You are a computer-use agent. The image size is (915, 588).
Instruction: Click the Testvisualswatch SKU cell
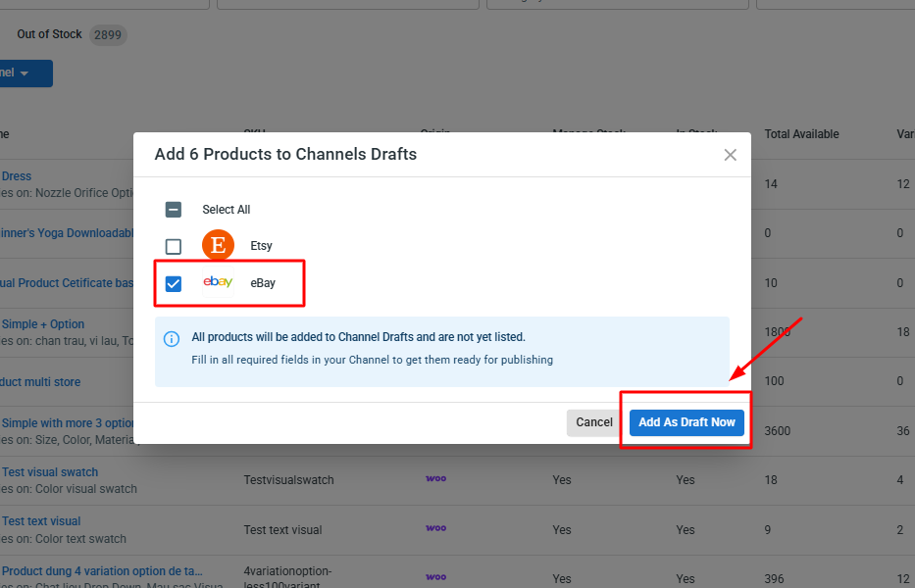[289, 480]
